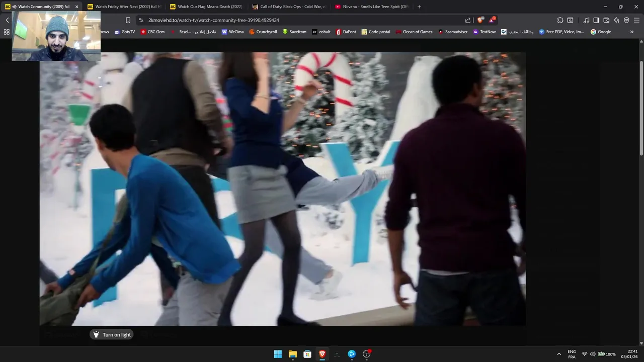Open Brave Rewards triangle icon
The width and height of the screenshot is (644, 362).
tap(492, 20)
